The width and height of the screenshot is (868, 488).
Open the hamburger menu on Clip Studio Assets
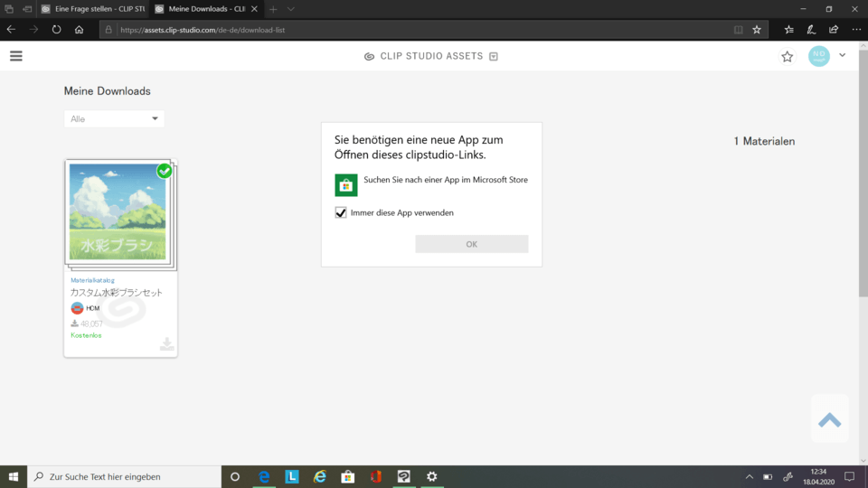[16, 56]
